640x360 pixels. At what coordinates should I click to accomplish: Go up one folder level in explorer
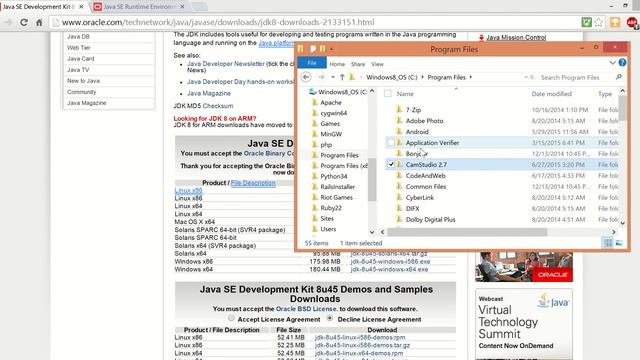(x=342, y=77)
